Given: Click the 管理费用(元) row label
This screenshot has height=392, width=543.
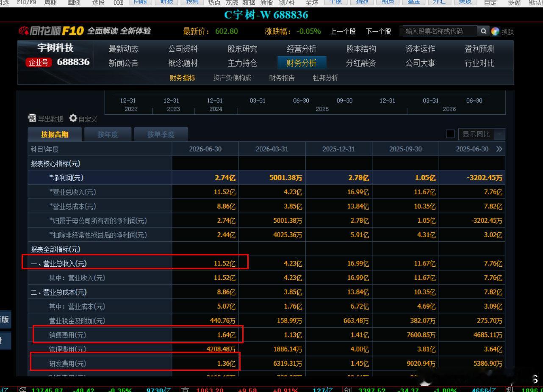Looking at the screenshot, I should [67, 349].
